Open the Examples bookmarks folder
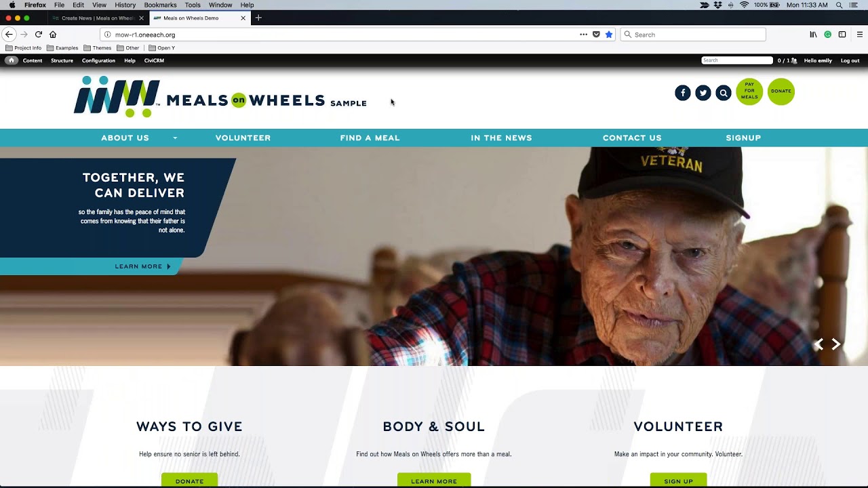This screenshot has width=868, height=488. pyautogui.click(x=62, y=48)
